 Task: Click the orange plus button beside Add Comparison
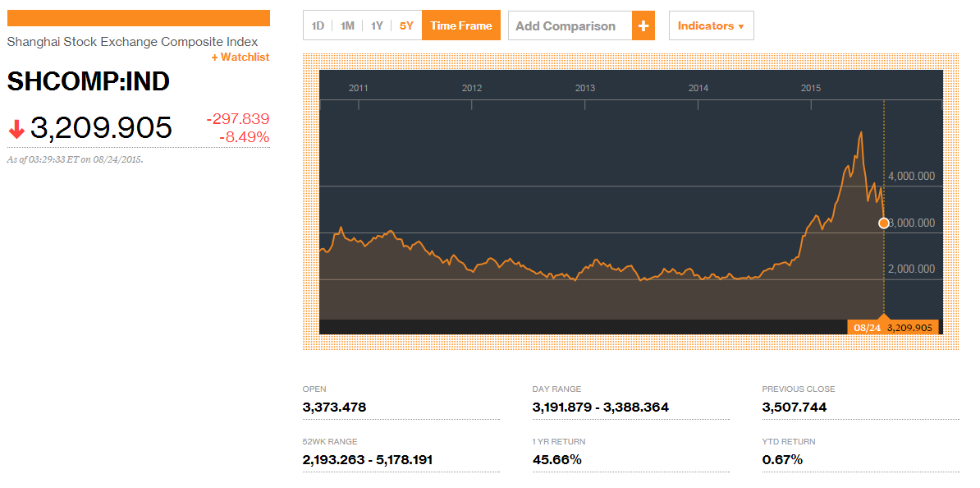643,25
